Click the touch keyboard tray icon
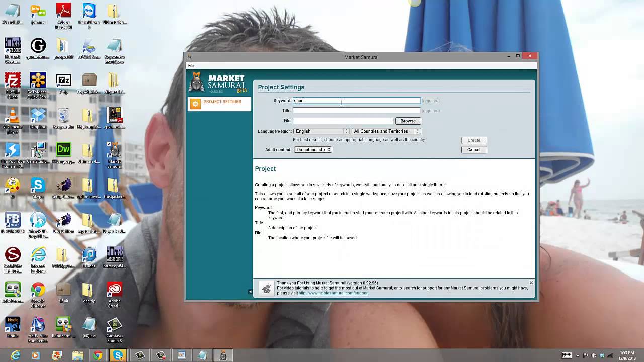This screenshot has width=644, height=362. 567,356
